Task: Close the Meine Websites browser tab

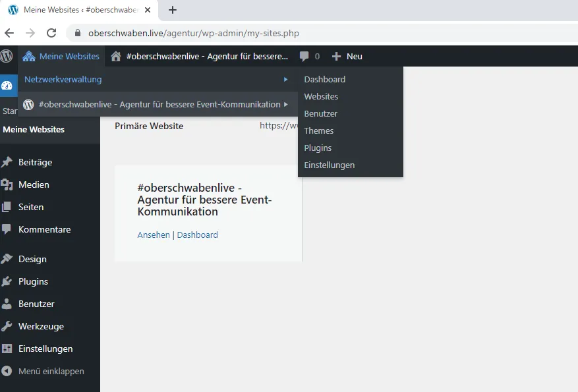Action: [148, 10]
